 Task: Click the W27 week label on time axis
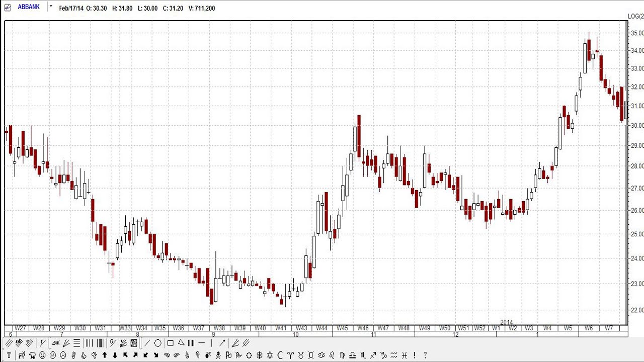[x=20, y=328]
